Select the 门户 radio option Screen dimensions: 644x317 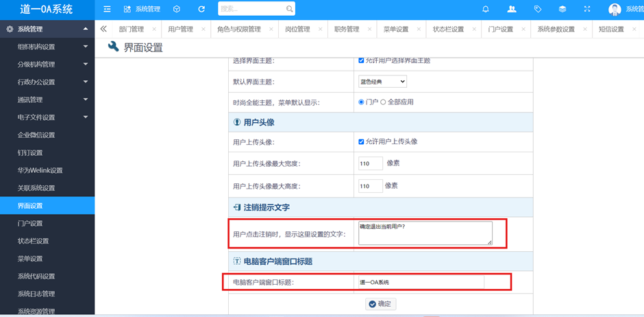coord(362,102)
